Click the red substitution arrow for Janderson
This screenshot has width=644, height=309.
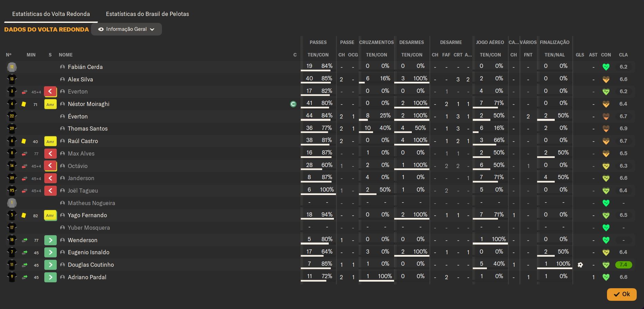51,178
